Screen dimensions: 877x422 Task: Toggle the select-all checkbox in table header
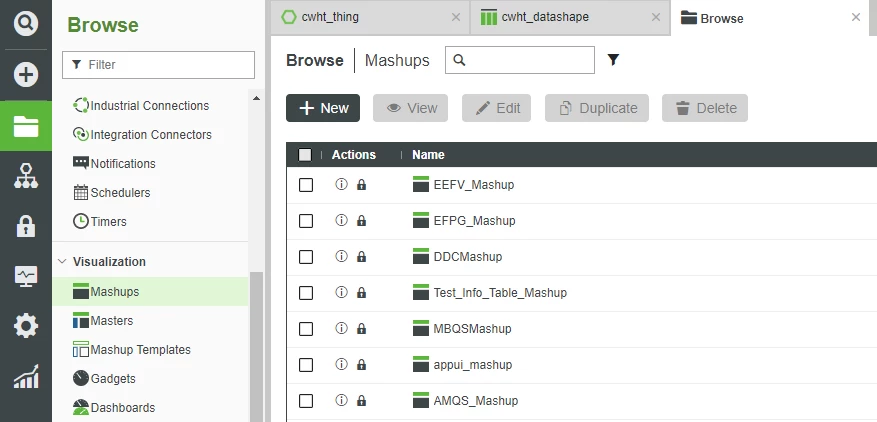point(305,154)
